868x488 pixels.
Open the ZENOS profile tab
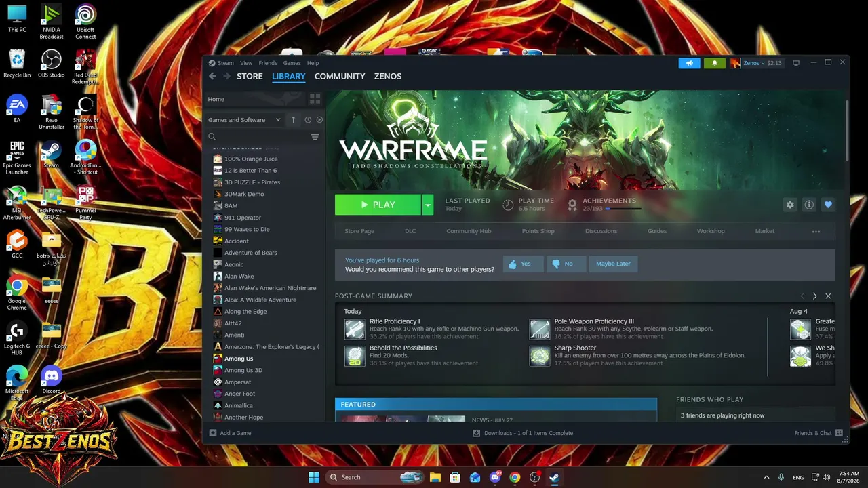[x=388, y=77]
